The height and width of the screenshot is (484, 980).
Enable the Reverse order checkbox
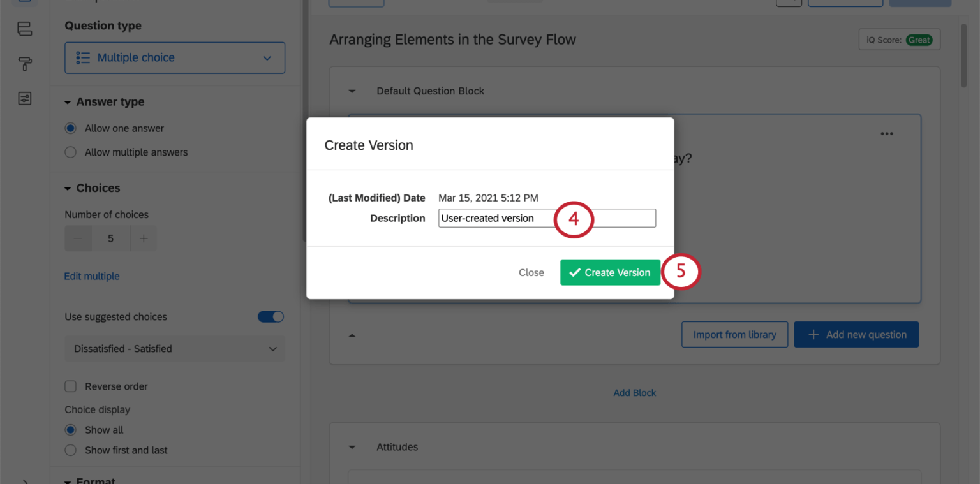pyautogui.click(x=70, y=386)
